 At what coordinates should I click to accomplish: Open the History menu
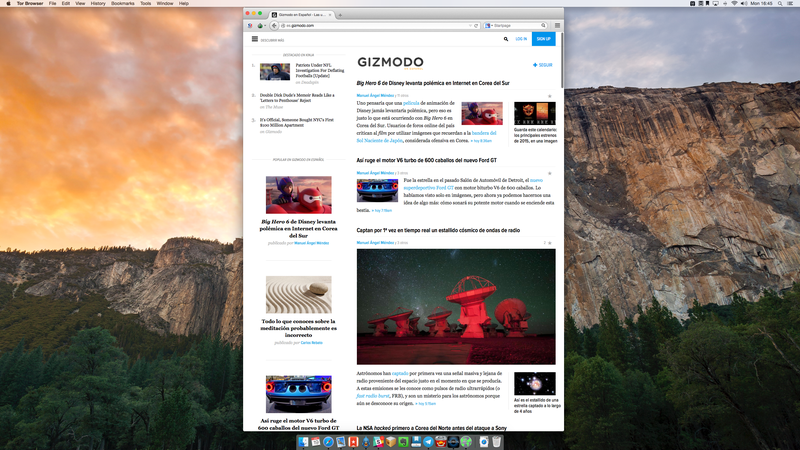tap(98, 4)
